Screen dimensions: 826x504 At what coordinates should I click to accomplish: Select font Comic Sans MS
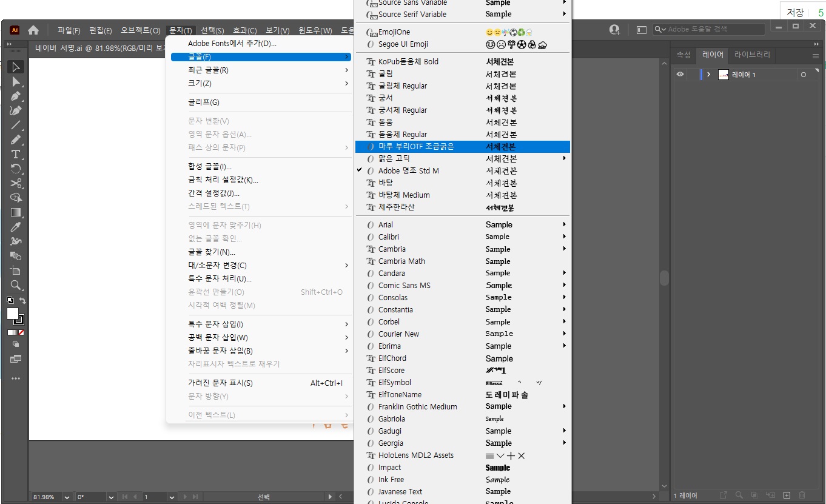(463, 285)
